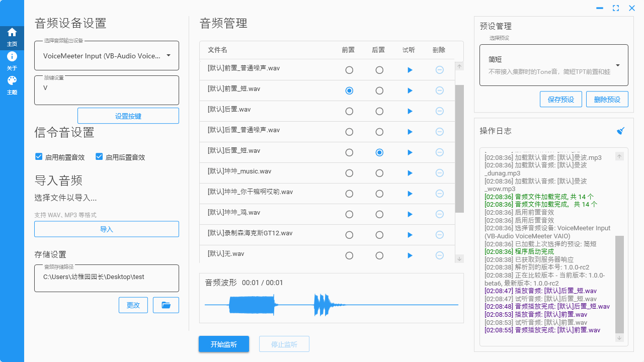The image size is (644, 362).
Task: Click 更改 to change storage path
Action: click(133, 305)
